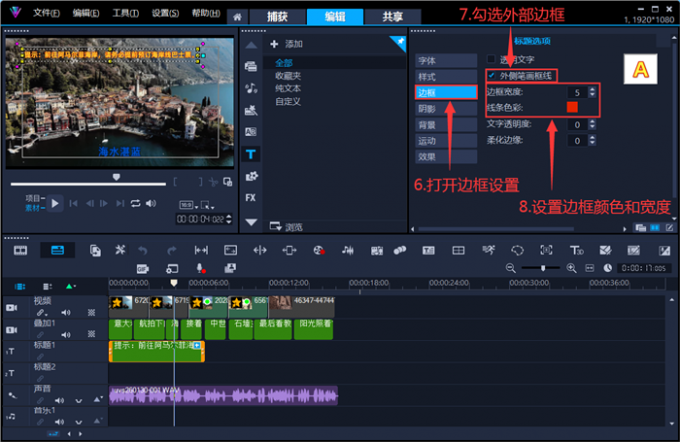Toggle the 透明文字 checkbox
This screenshot has height=442, width=680.
click(x=491, y=59)
